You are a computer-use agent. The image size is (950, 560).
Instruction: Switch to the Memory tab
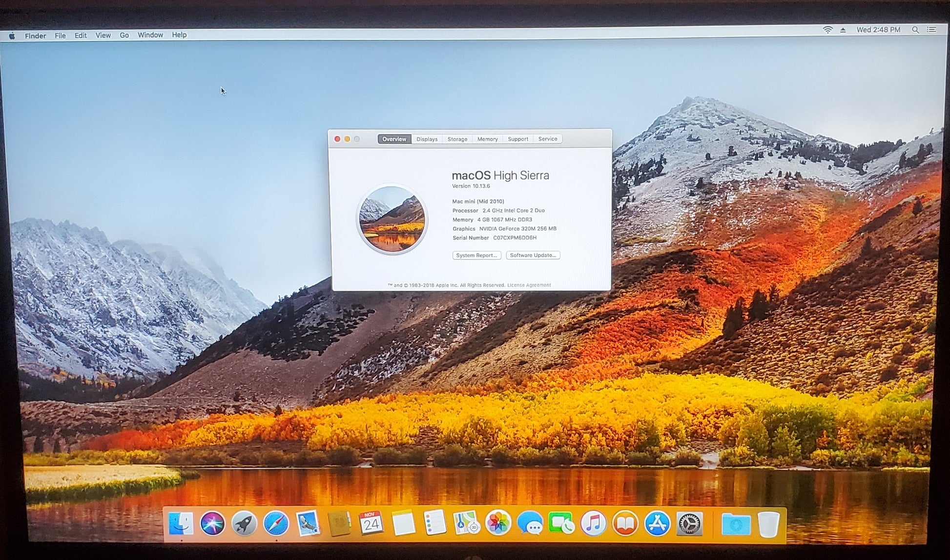point(488,139)
